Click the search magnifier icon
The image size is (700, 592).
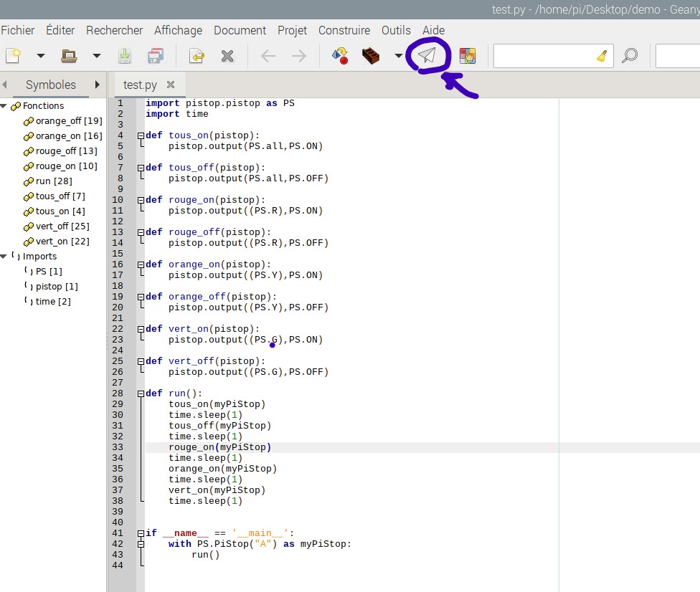point(630,56)
